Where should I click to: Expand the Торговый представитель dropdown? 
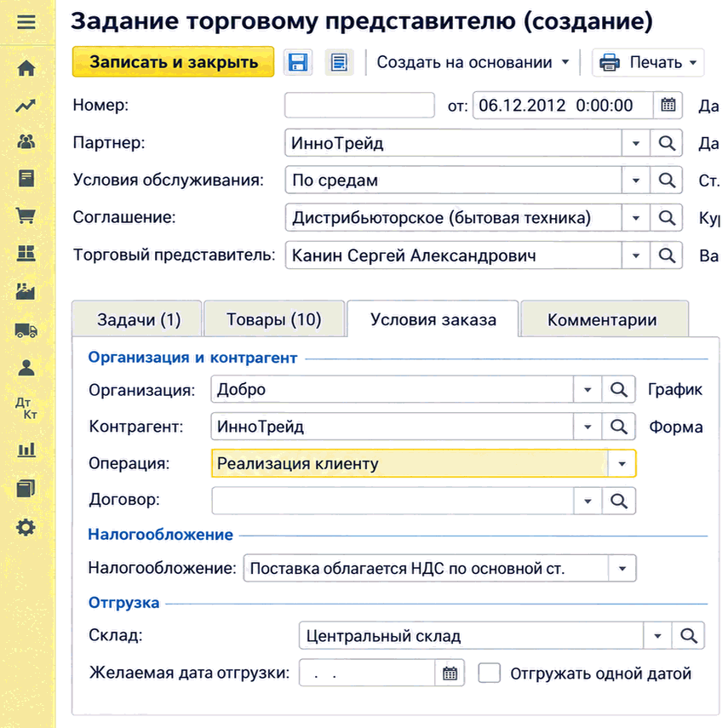(x=636, y=255)
